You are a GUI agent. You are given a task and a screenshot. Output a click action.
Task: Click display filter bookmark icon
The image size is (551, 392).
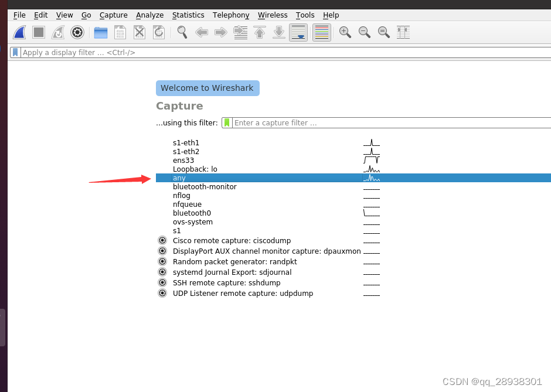point(15,52)
